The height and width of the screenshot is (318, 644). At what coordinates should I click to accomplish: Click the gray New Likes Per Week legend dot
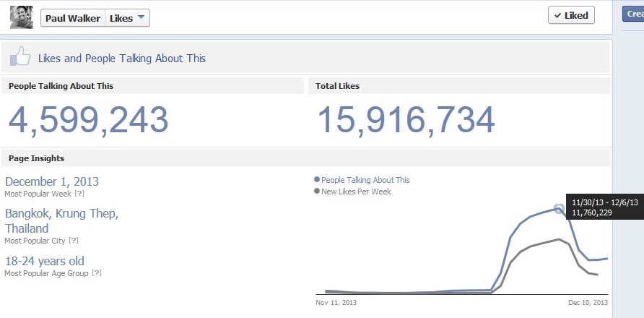pyautogui.click(x=317, y=192)
